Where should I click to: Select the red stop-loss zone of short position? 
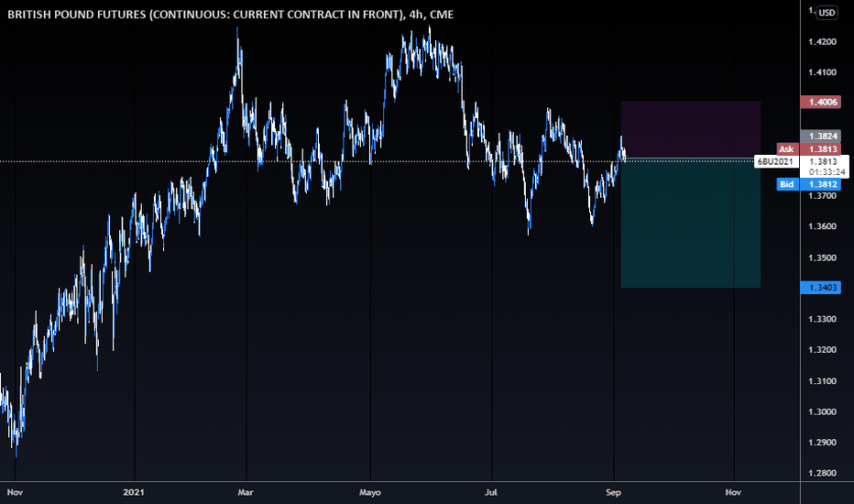691,130
